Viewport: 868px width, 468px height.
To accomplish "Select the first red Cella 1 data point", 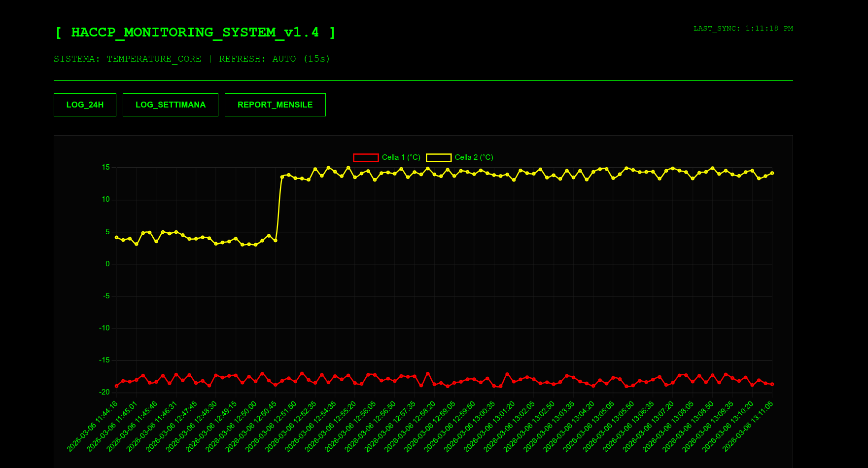I will coord(116,386).
